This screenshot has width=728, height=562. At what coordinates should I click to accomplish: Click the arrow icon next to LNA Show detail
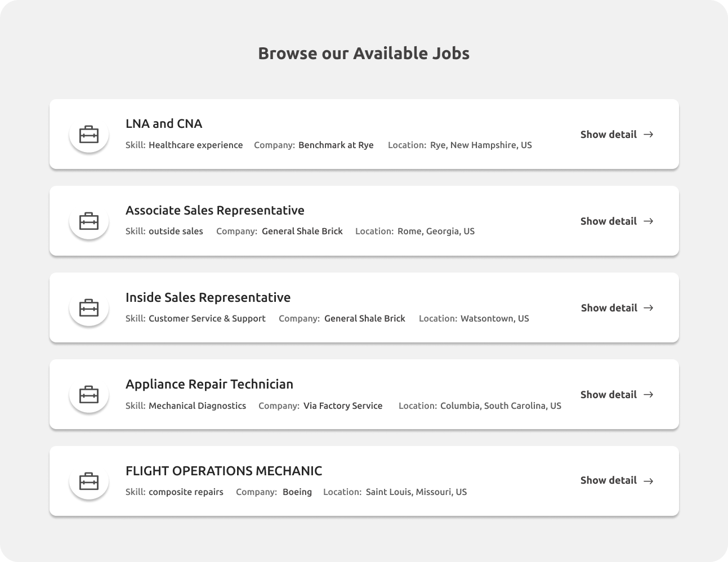[648, 134]
